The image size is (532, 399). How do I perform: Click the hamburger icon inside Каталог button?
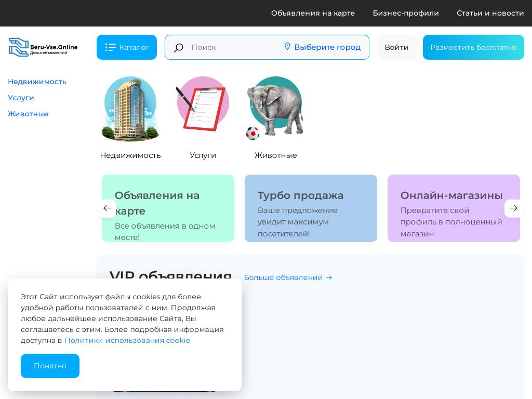click(111, 47)
